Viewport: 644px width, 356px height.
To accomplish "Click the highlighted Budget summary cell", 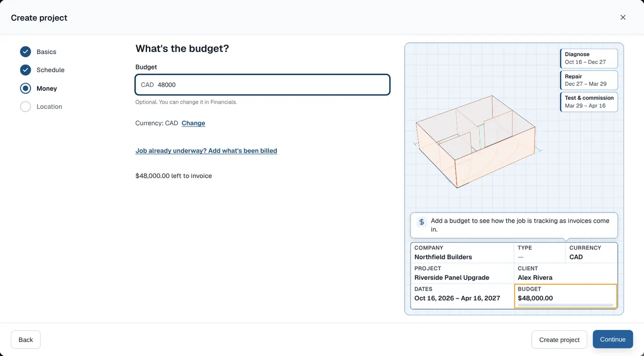I will 566,296.
